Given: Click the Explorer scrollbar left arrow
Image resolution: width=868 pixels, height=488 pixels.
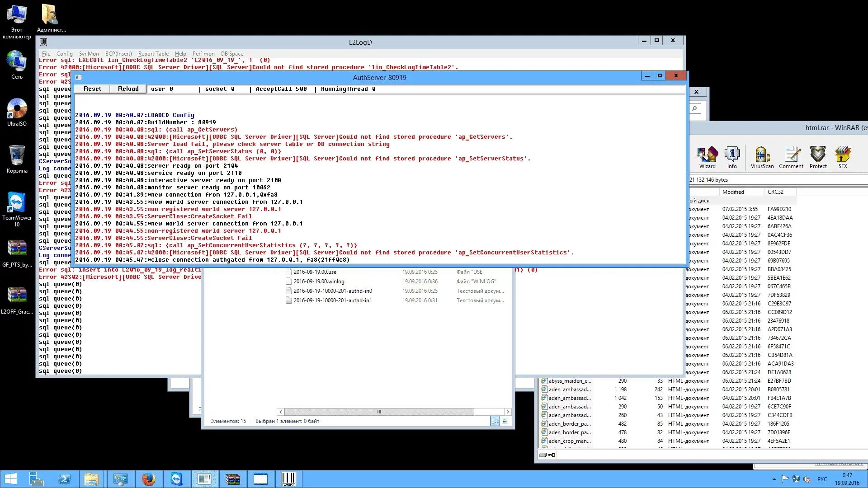Looking at the screenshot, I should tap(281, 412).
